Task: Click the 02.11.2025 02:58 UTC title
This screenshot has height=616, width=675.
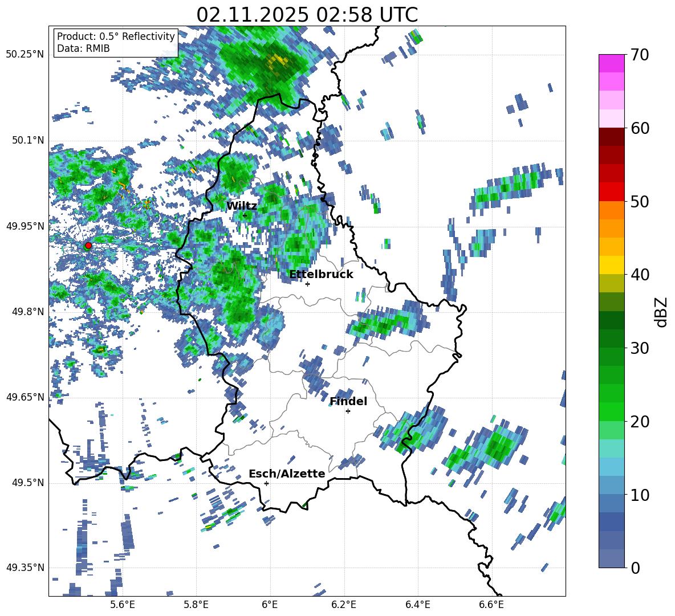Action: point(307,15)
